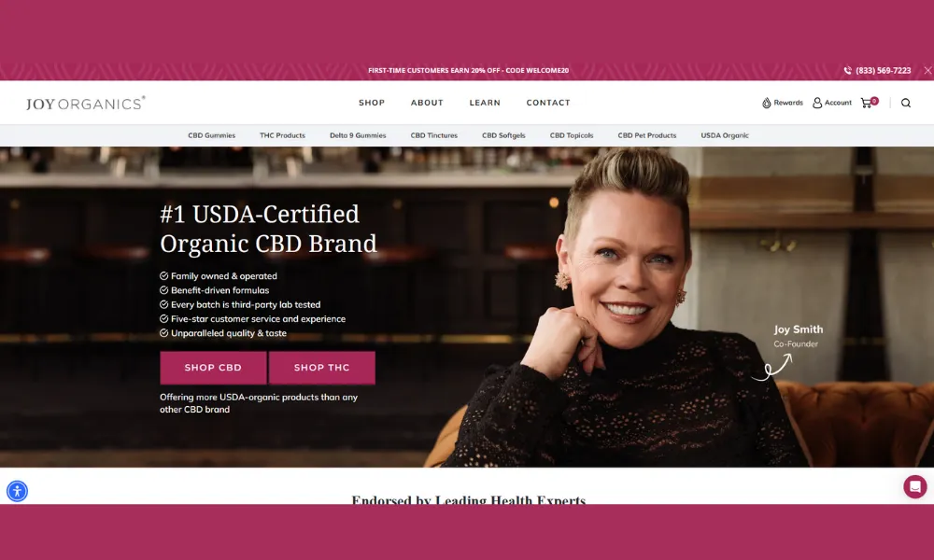Screen dimensions: 934x560
Task: Click the Account user icon
Action: pyautogui.click(x=817, y=103)
